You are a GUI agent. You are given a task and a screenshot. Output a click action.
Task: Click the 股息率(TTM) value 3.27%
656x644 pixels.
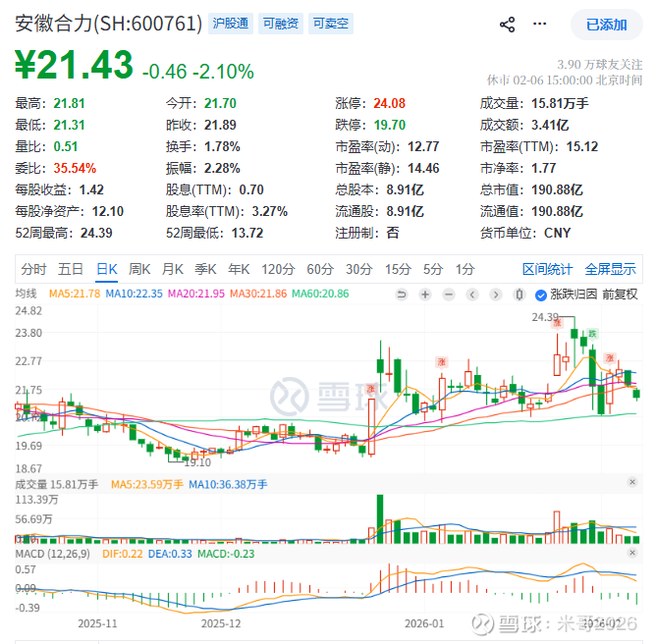[x=269, y=211]
